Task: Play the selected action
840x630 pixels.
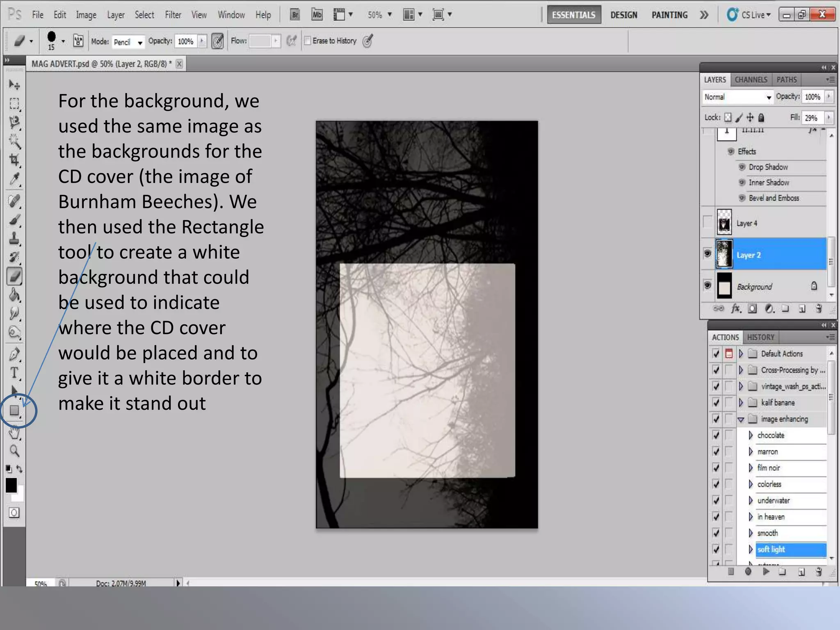Action: point(766,571)
